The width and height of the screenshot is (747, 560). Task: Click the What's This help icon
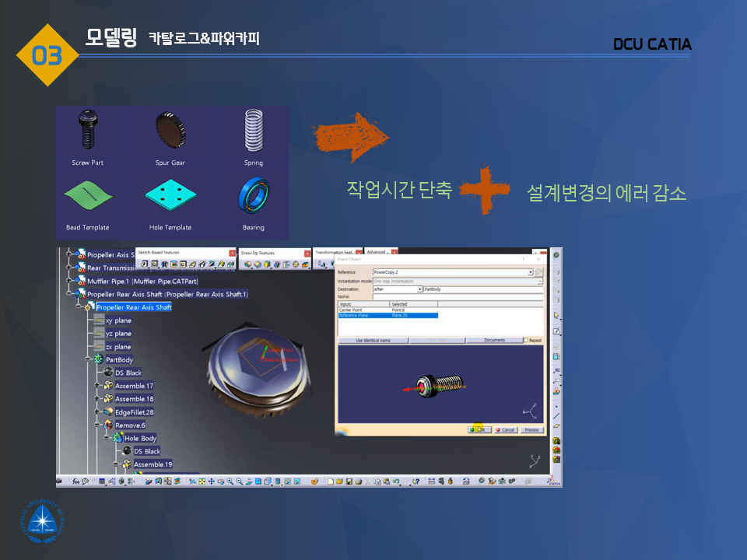416,481
